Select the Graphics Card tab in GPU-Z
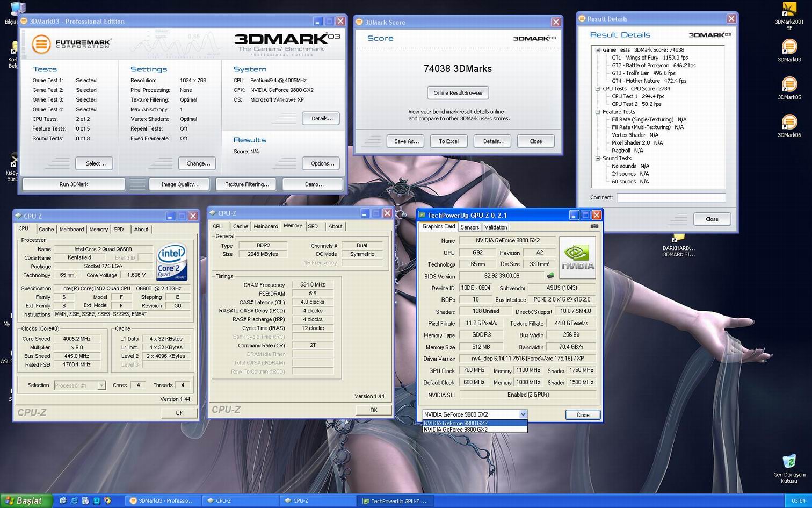Screen dimensions: 812x508 click(x=438, y=226)
